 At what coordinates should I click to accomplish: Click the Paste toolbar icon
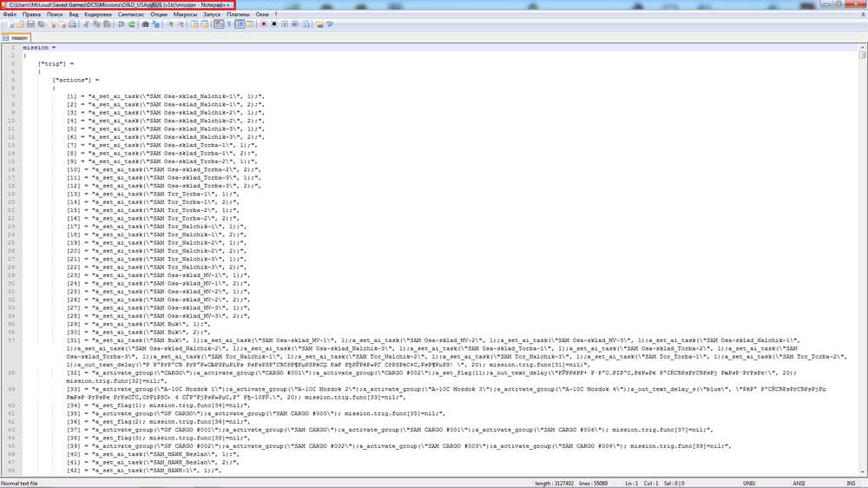108,24
